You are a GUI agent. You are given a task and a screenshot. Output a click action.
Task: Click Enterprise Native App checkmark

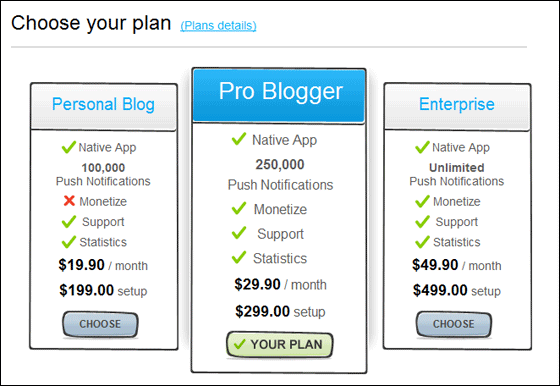(422, 147)
